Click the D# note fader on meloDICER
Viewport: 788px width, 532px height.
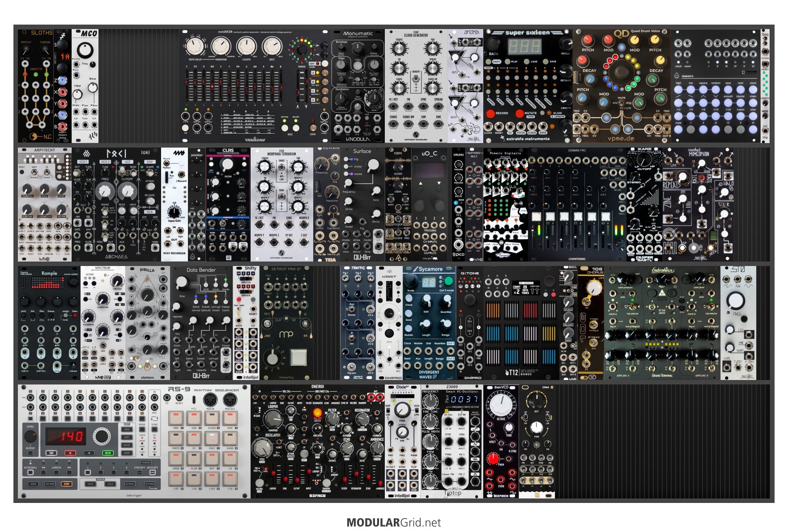(x=212, y=86)
